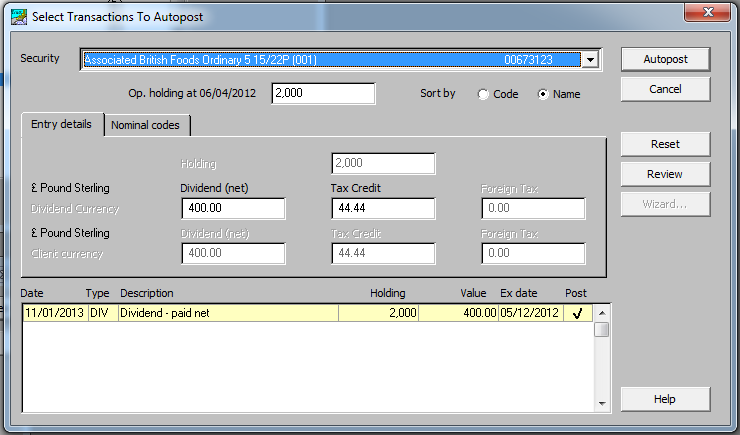740x435 pixels.
Task: Click the Description column header
Action: coord(147,293)
